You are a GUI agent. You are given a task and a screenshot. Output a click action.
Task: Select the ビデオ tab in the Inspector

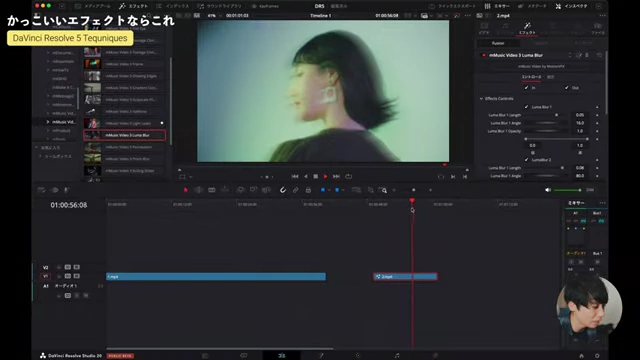coord(484,28)
